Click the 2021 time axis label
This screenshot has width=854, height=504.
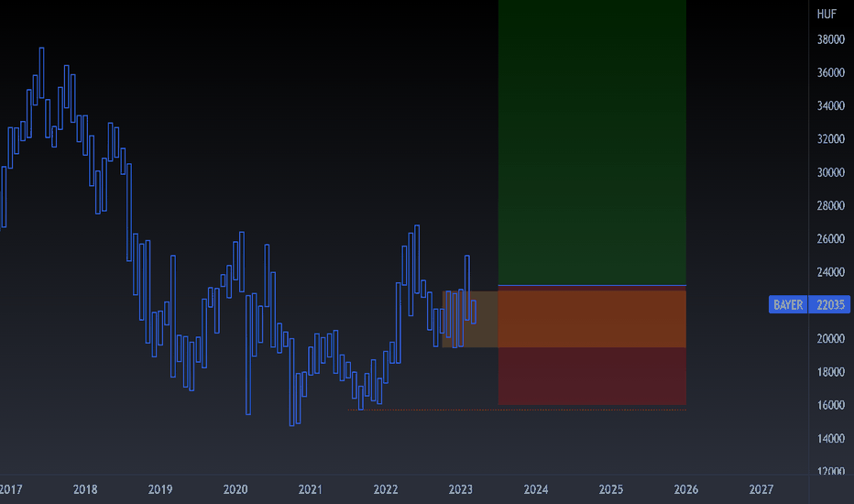click(310, 489)
